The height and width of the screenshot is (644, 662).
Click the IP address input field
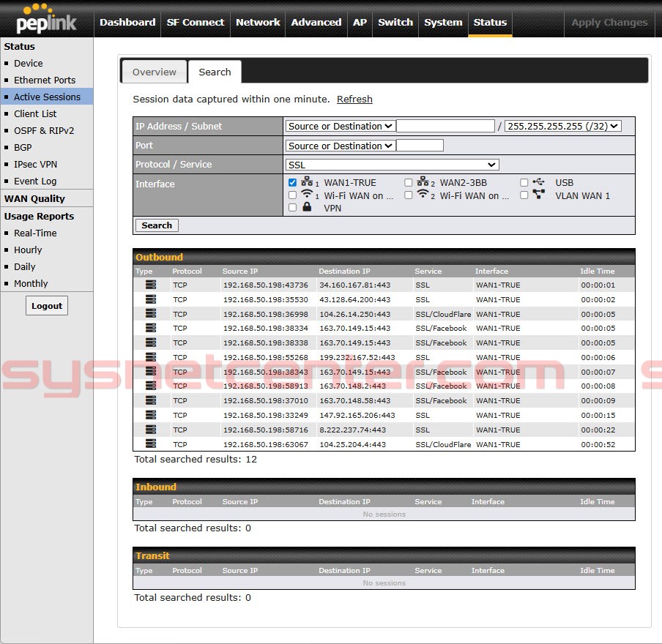pyautogui.click(x=445, y=126)
